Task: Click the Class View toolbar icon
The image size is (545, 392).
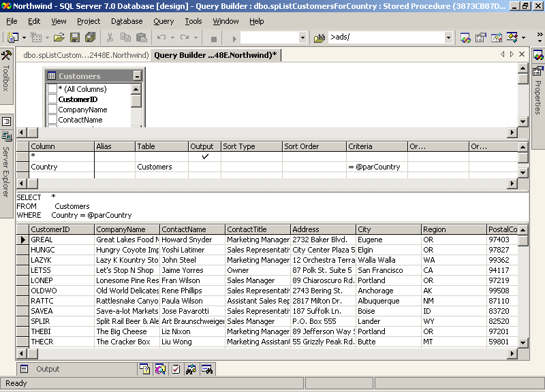Action: 512,37
